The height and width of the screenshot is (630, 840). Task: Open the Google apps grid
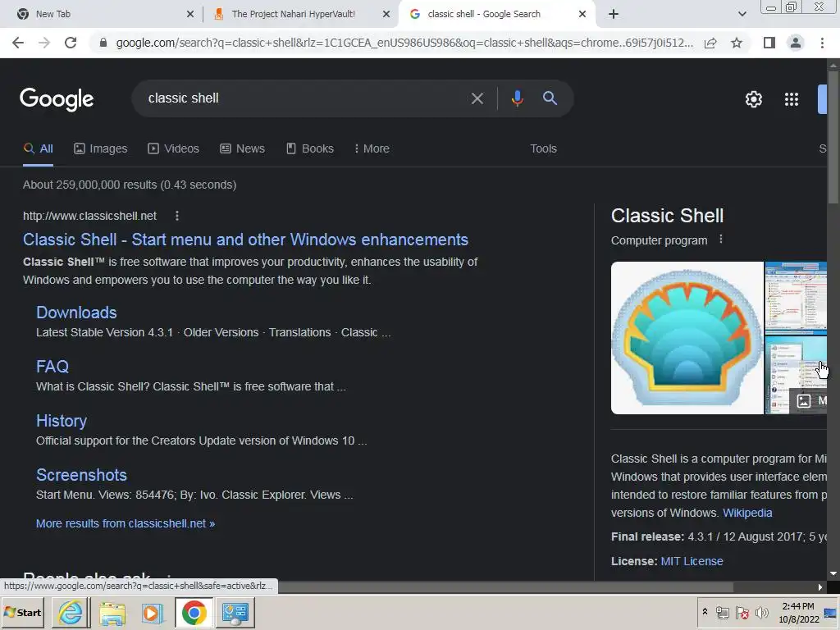pos(792,99)
